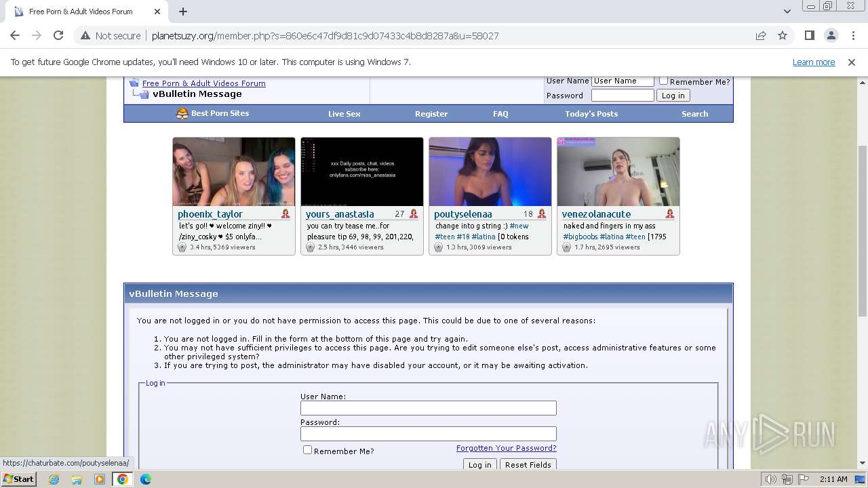Open the taskbar clock showing 2:11 AM

pyautogui.click(x=833, y=479)
